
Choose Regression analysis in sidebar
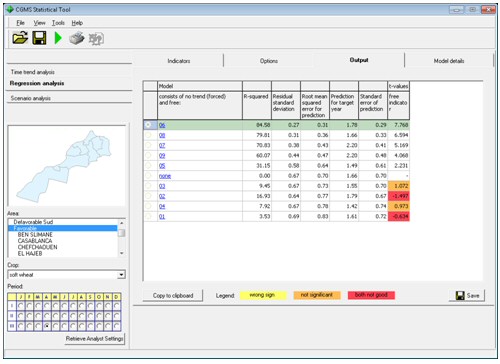click(37, 83)
